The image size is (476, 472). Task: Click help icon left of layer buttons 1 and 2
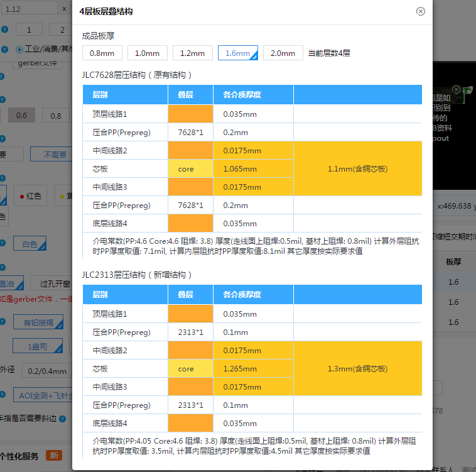[4, 30]
